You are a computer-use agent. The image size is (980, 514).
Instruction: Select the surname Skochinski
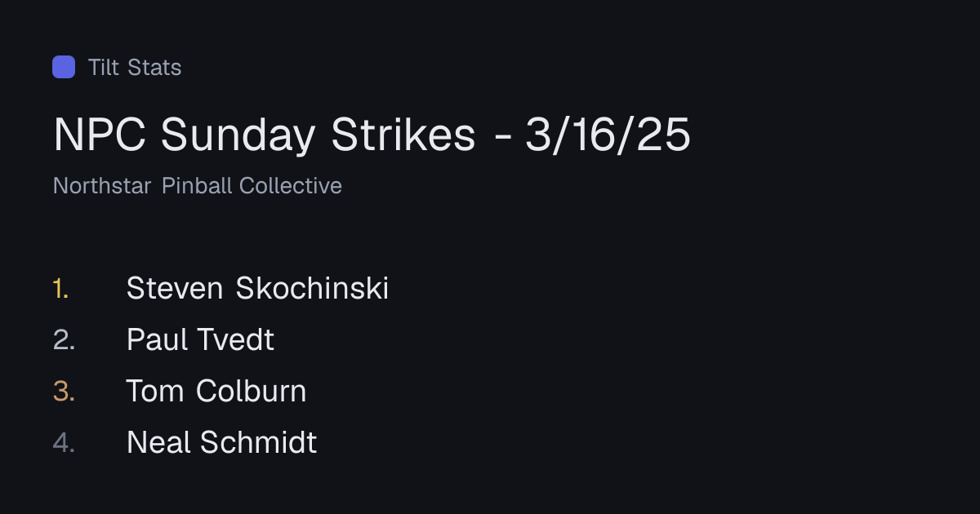click(312, 288)
